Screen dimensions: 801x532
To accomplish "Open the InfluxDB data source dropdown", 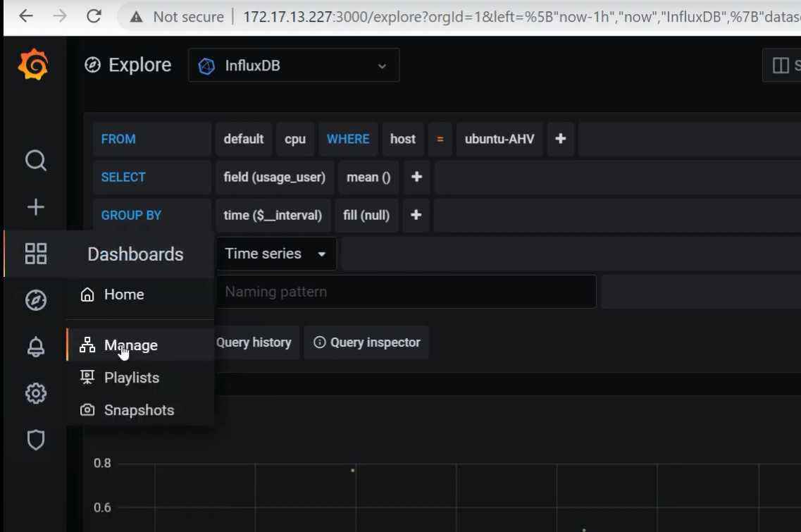I will click(294, 65).
